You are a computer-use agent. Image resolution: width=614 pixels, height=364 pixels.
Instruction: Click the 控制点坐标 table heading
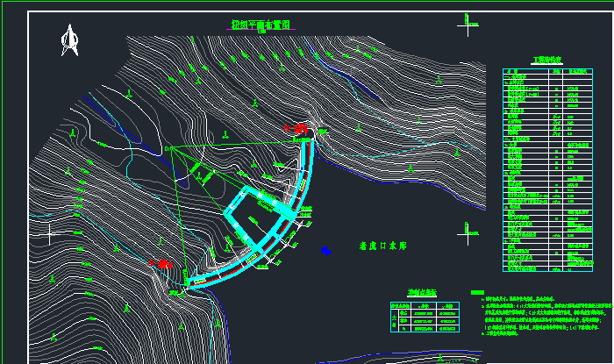tap(422, 293)
